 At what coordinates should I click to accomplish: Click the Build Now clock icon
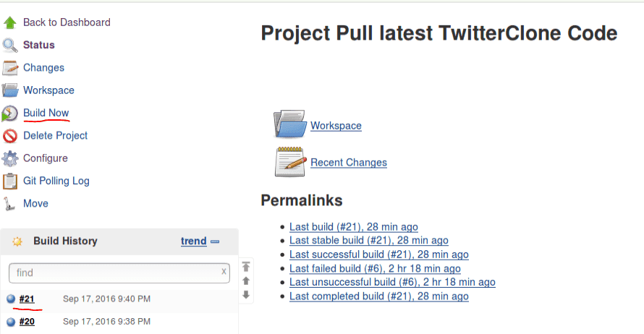10,114
